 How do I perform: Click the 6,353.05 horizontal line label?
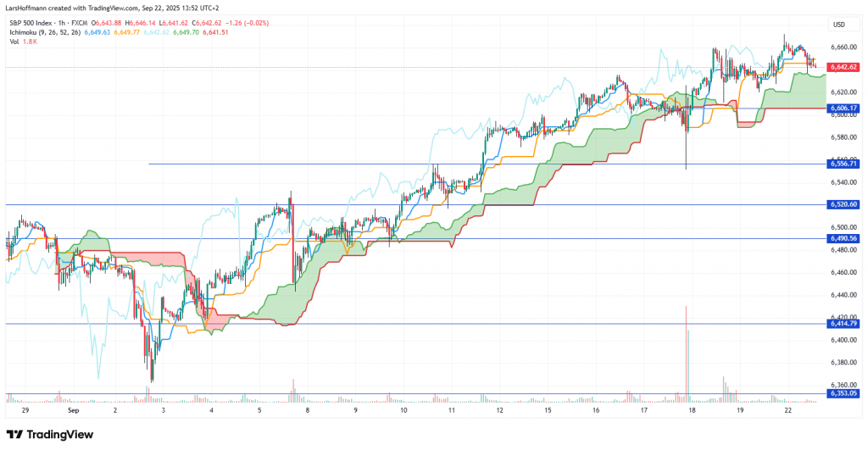point(844,393)
